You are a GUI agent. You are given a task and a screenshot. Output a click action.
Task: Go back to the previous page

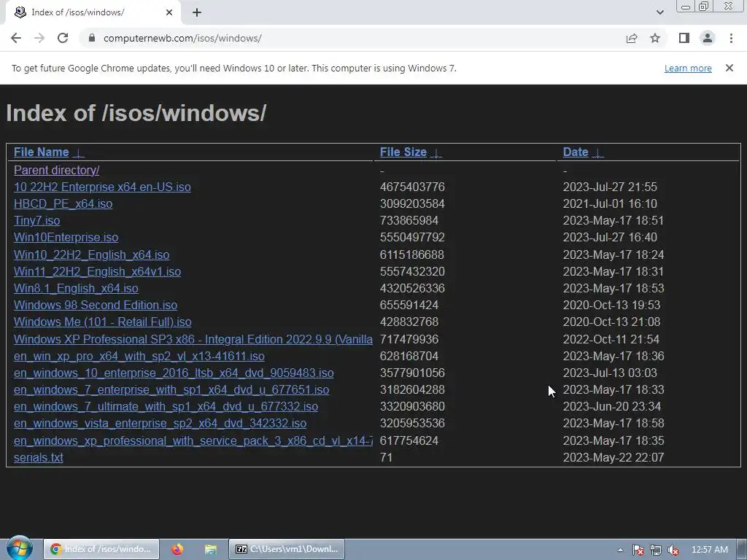(16, 38)
